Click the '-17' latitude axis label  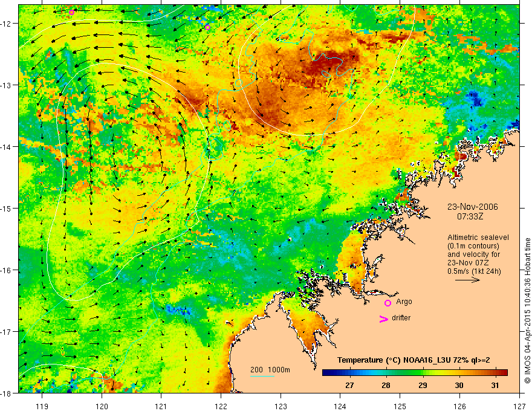[7, 331]
